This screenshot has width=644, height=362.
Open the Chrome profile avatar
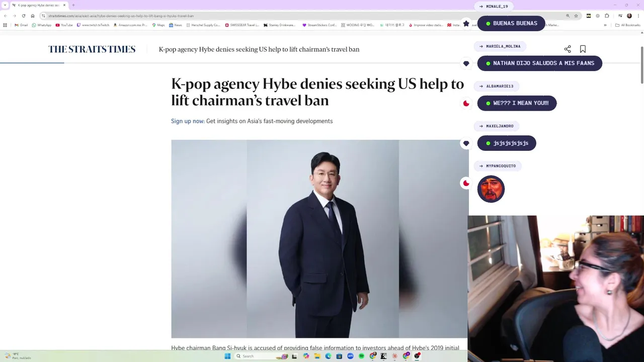click(629, 16)
